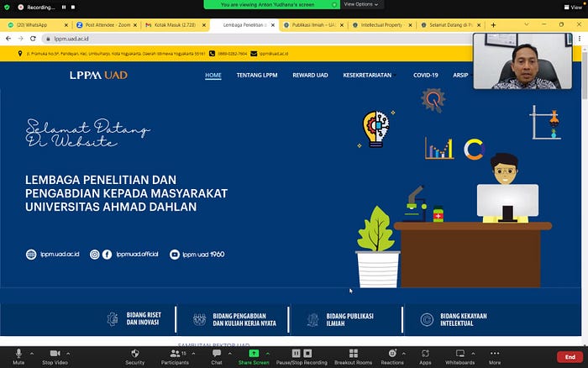
Task: Open TENTANG LPPM menu item
Action: (257, 75)
